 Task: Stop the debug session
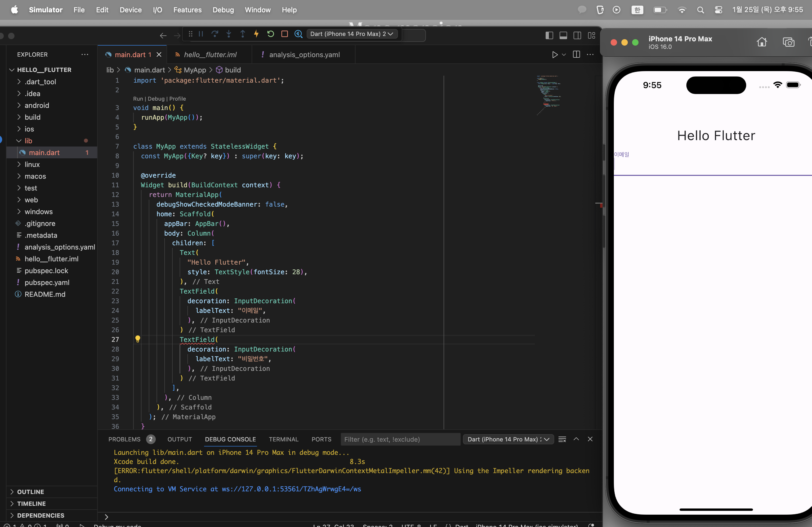(285, 34)
